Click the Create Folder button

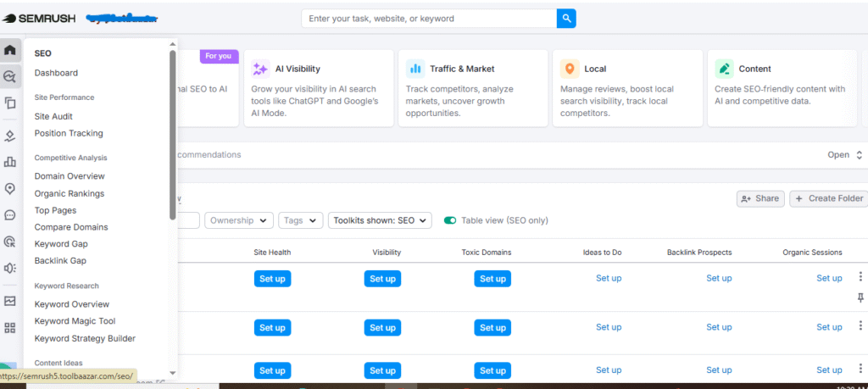coord(829,198)
